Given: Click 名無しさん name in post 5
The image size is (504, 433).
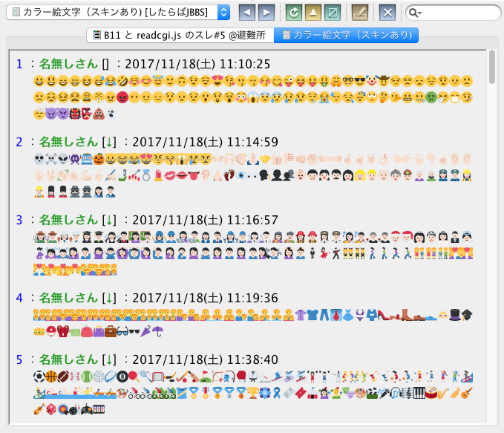Looking at the screenshot, I should (x=68, y=359).
